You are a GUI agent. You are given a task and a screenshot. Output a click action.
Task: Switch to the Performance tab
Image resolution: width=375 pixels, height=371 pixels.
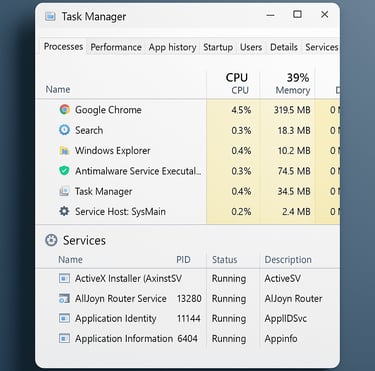[116, 47]
